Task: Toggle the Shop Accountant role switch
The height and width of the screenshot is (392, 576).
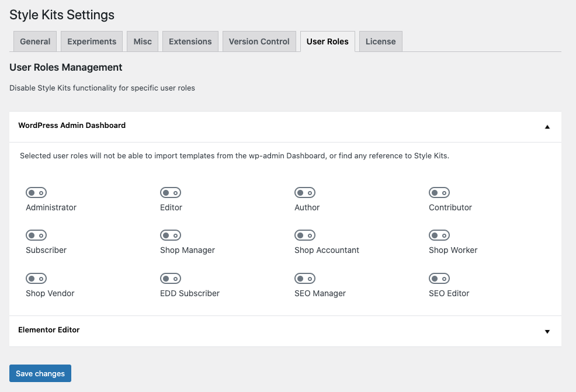Action: point(305,235)
